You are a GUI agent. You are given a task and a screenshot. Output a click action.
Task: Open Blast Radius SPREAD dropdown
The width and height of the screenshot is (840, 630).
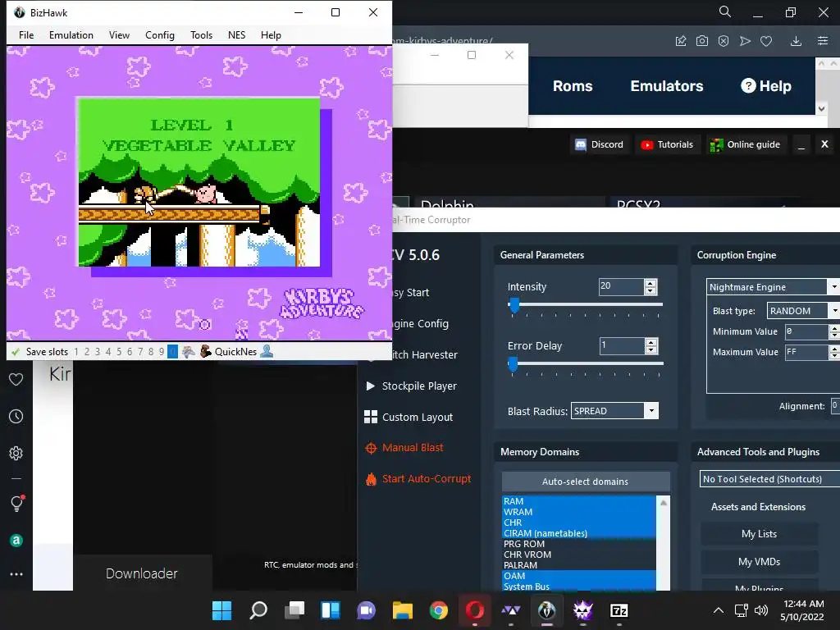pos(614,411)
